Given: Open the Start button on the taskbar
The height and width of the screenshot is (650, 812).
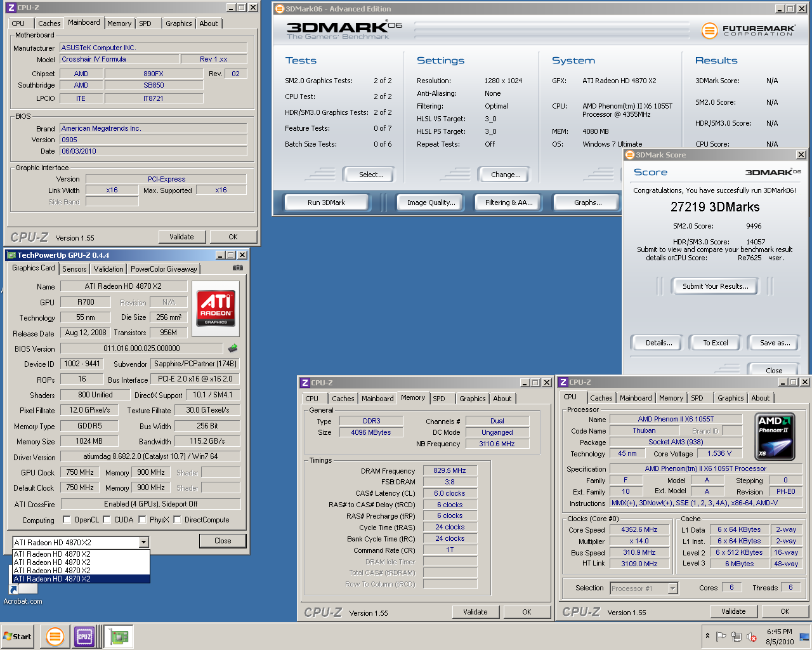Looking at the screenshot, I should [x=17, y=637].
